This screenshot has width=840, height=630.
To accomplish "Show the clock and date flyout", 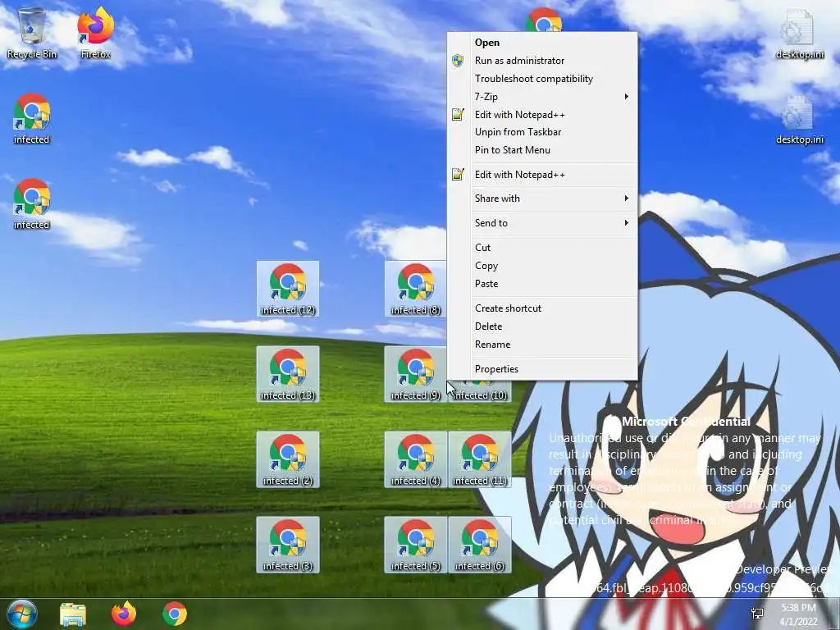I will point(798,614).
